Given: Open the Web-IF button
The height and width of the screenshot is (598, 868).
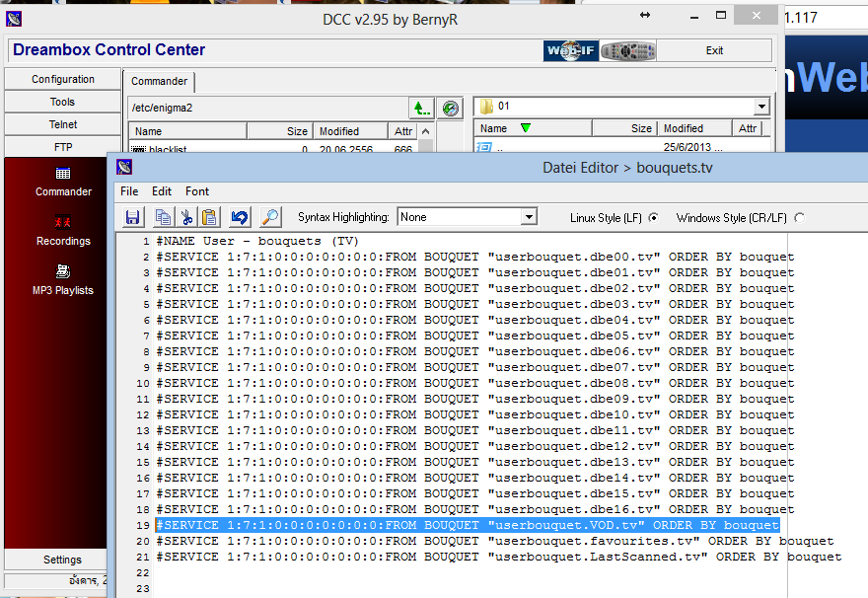Looking at the screenshot, I should pyautogui.click(x=571, y=51).
